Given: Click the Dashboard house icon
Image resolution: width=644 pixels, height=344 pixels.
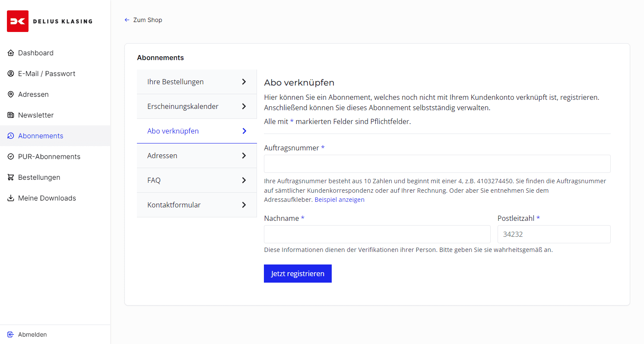Looking at the screenshot, I should [x=11, y=53].
